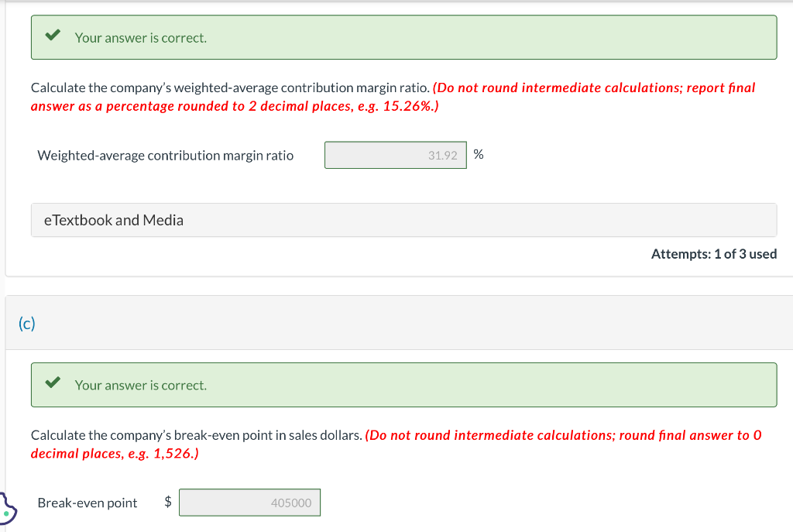Image resolution: width=793 pixels, height=532 pixels.
Task: Select the weighted-average contribution margin answer field
Action: tap(395, 154)
